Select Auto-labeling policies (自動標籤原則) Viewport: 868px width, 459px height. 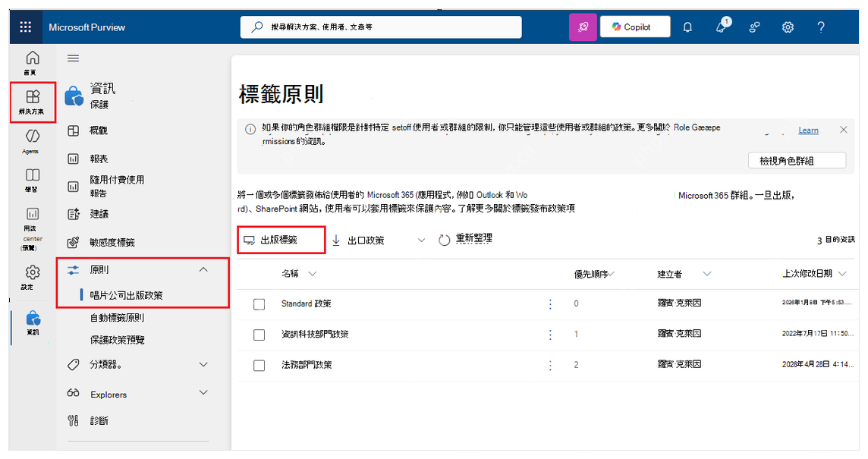[117, 318]
